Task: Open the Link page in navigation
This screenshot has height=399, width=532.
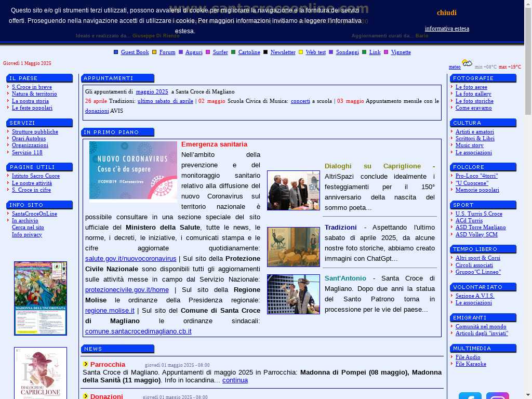Action: [x=375, y=52]
